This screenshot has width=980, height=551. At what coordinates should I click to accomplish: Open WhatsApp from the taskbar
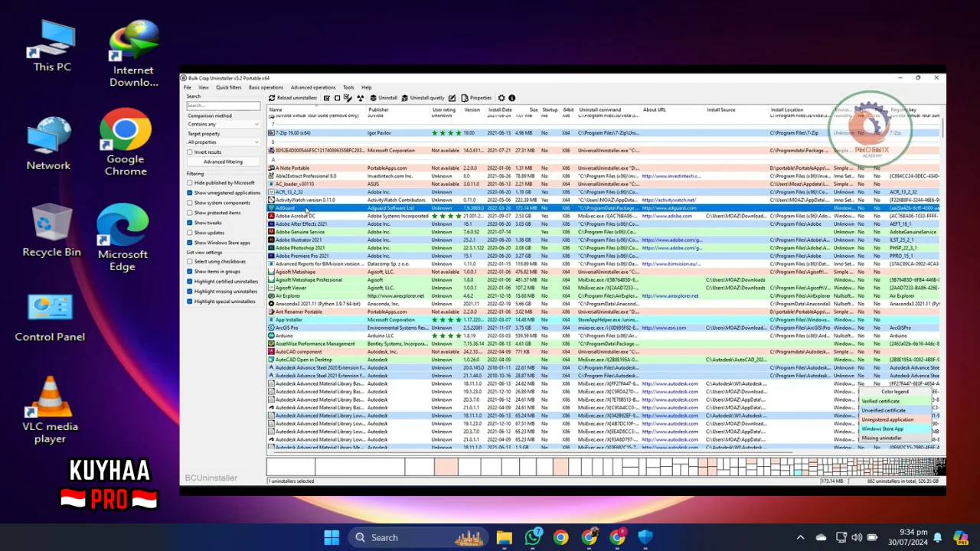[532, 537]
